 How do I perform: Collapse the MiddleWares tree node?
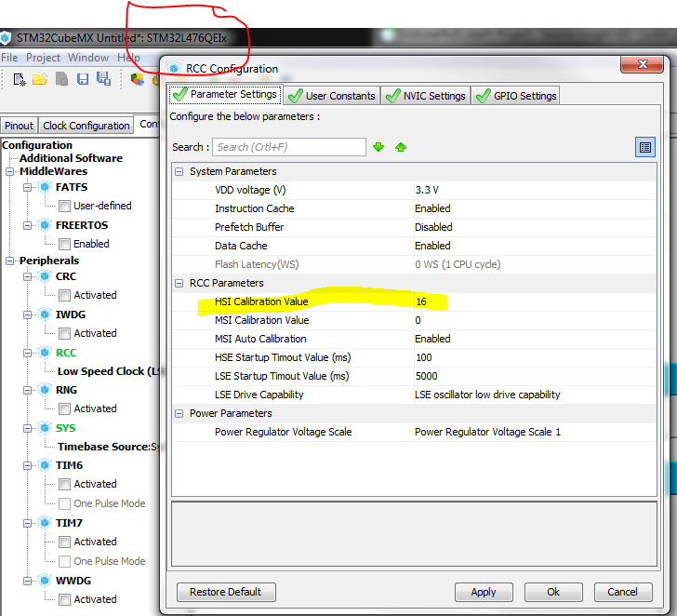click(x=9, y=171)
